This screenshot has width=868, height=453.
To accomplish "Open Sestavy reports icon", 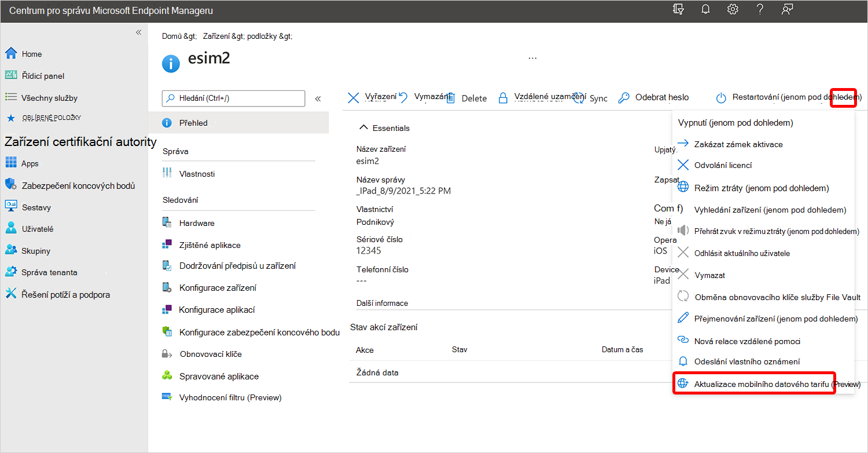I will point(11,206).
